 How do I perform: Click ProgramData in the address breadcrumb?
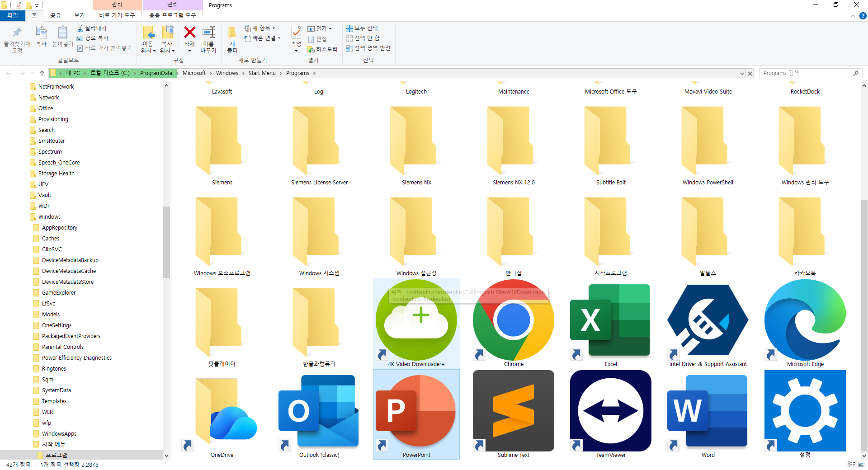tap(156, 73)
